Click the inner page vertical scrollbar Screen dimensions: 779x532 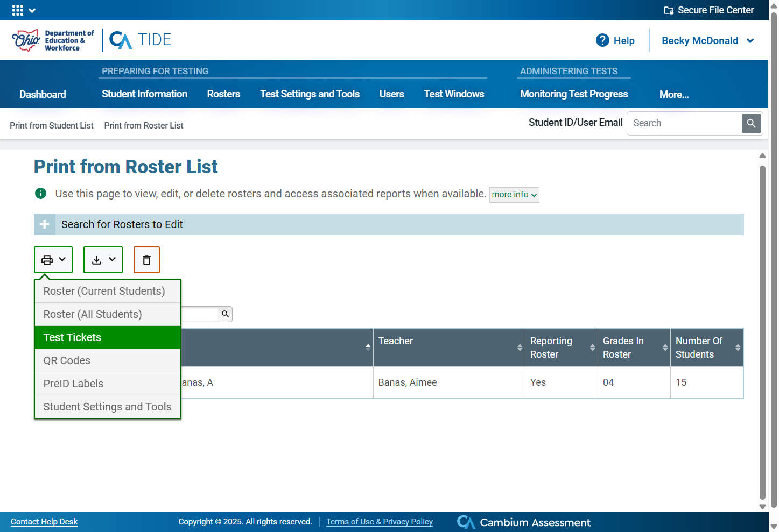pos(762,332)
